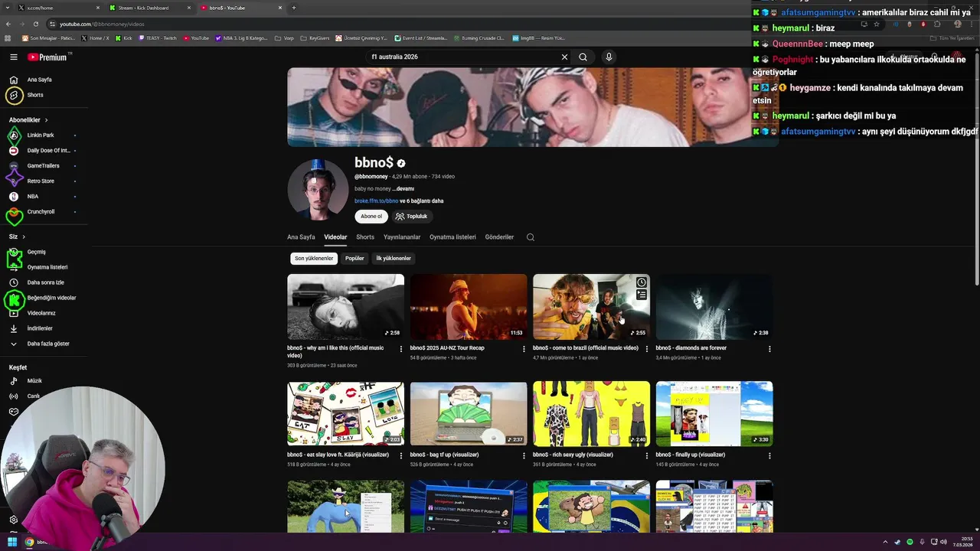
Task: Expand channel description via '...devamı'
Action: 403,189
